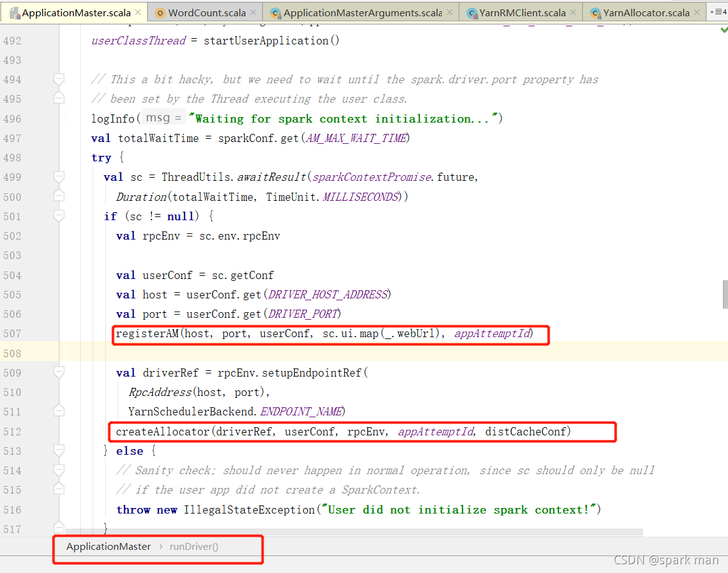Collapse the comment block at line 494
Screen dimensions: 728x573
[x=59, y=79]
